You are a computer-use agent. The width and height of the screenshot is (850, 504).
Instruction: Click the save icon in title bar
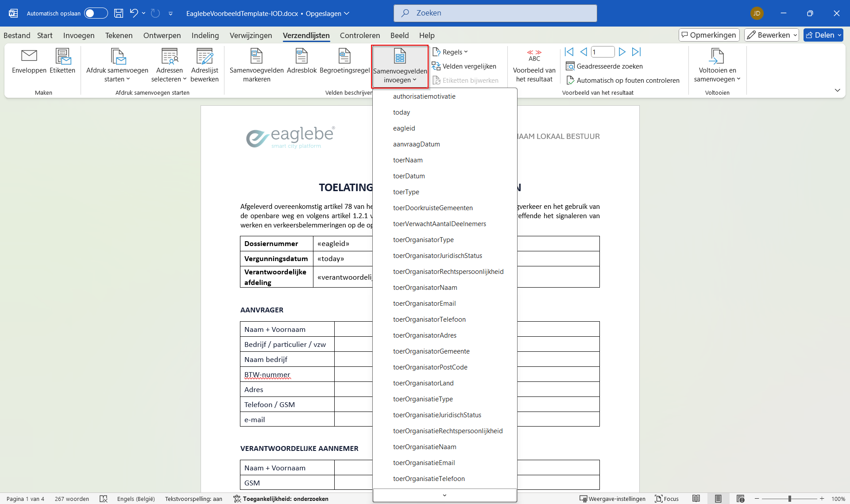[119, 13]
